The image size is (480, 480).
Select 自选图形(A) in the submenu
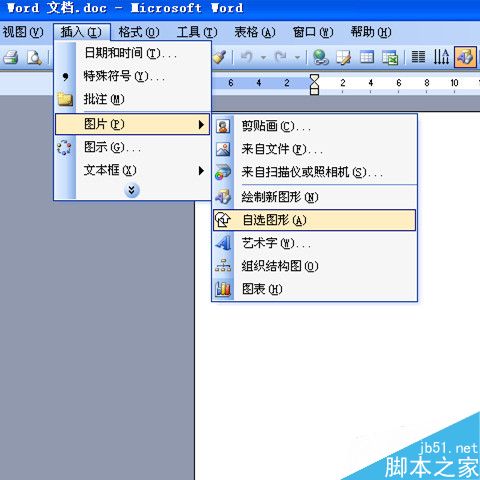click(315, 220)
